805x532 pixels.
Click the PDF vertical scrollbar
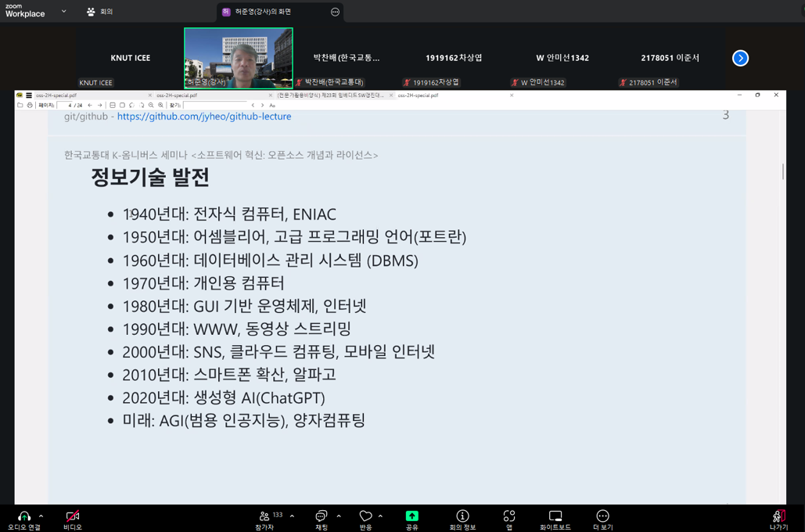click(783, 171)
